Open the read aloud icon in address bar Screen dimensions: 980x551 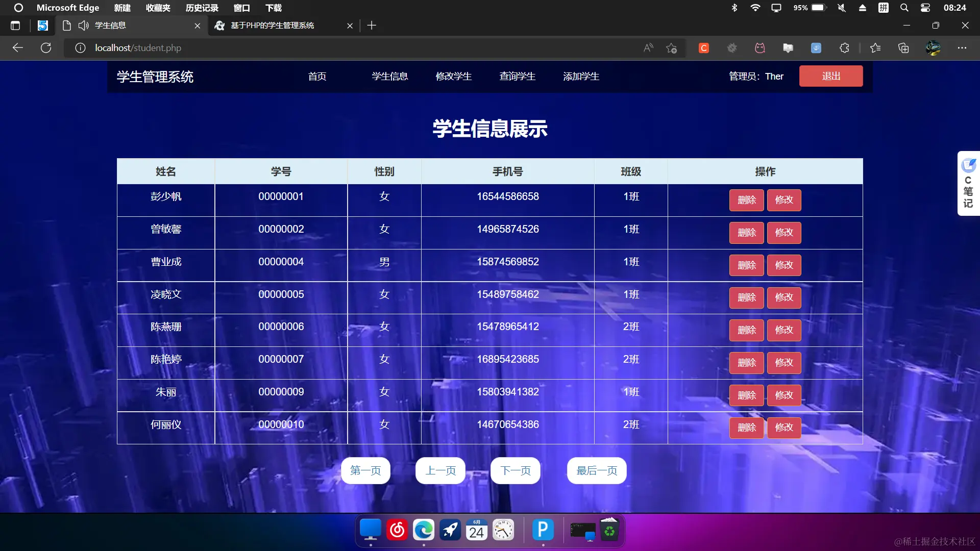click(x=648, y=48)
